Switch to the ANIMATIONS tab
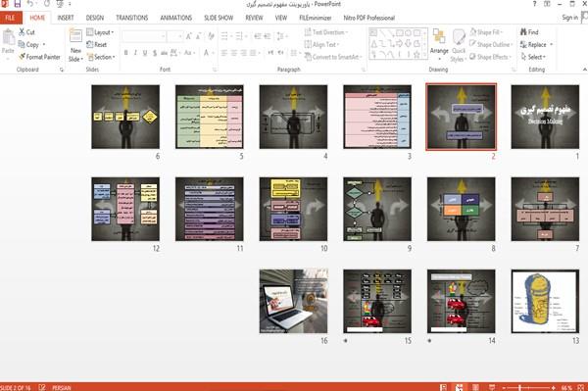 pos(175,18)
